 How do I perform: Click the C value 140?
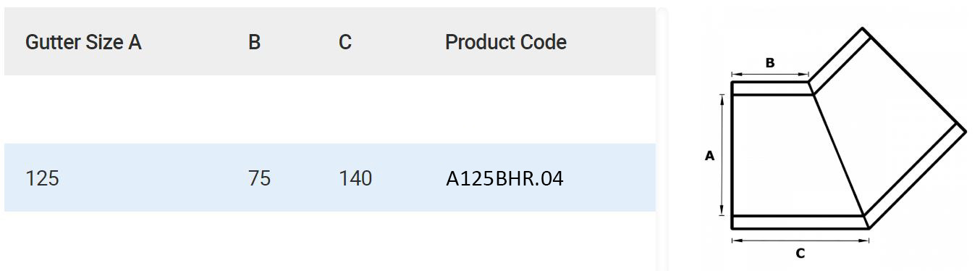tap(355, 178)
